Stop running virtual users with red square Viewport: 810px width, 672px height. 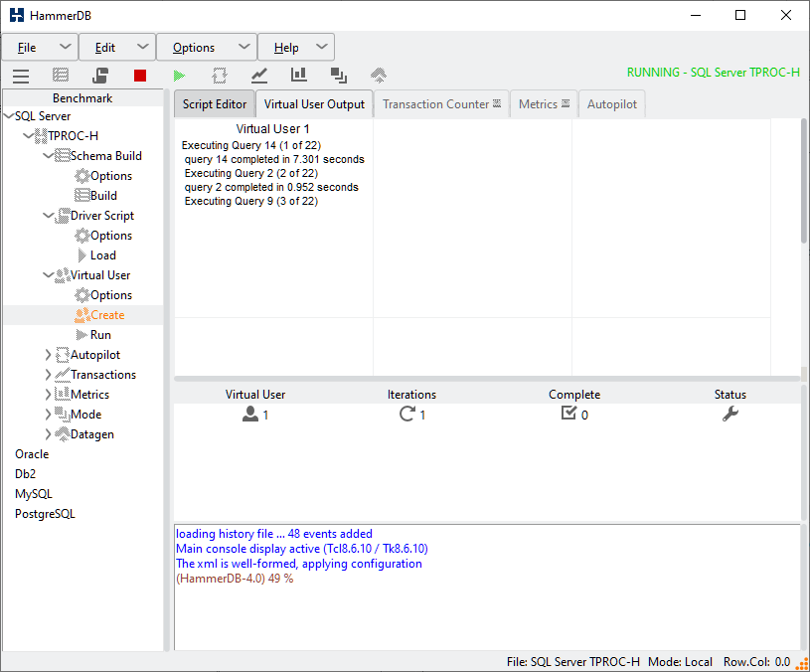click(140, 76)
